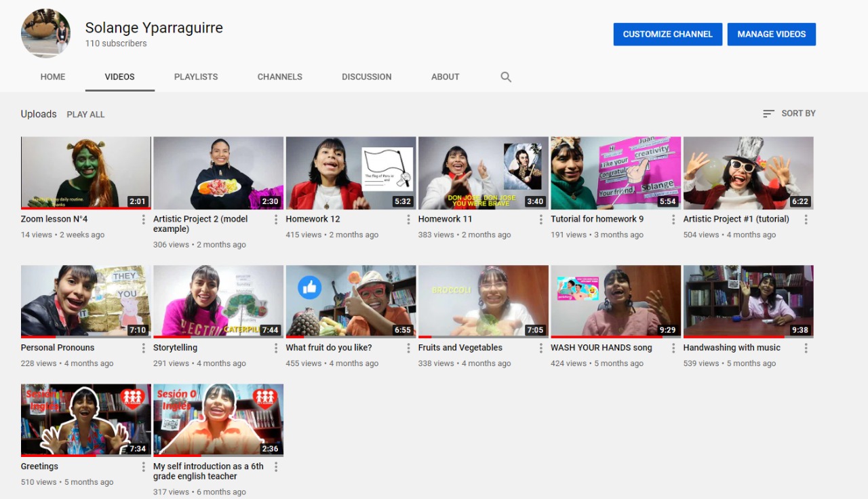868x499 pixels.
Task: Click the channel profile avatar
Action: coord(45,33)
